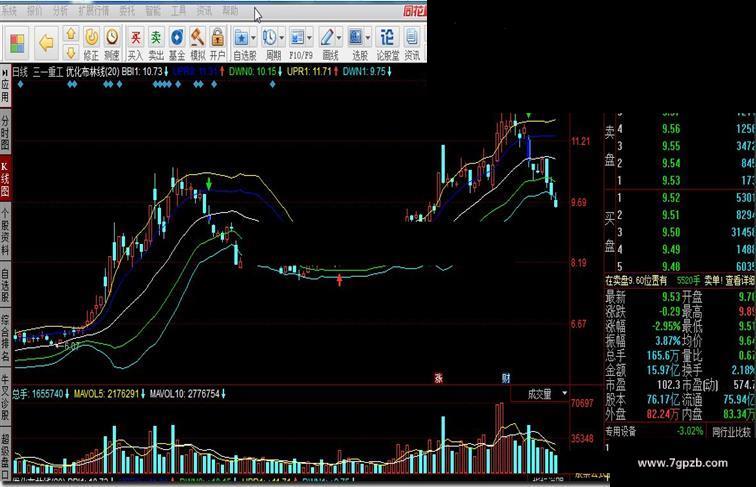The width and height of the screenshot is (756, 487).
Task: Click the sidebar collapse arrow above 应用
Action: click(5, 72)
